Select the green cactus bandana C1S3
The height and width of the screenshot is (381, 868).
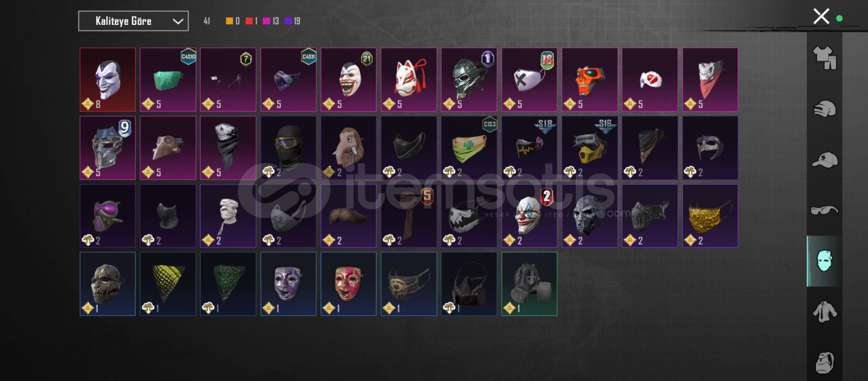click(x=469, y=148)
